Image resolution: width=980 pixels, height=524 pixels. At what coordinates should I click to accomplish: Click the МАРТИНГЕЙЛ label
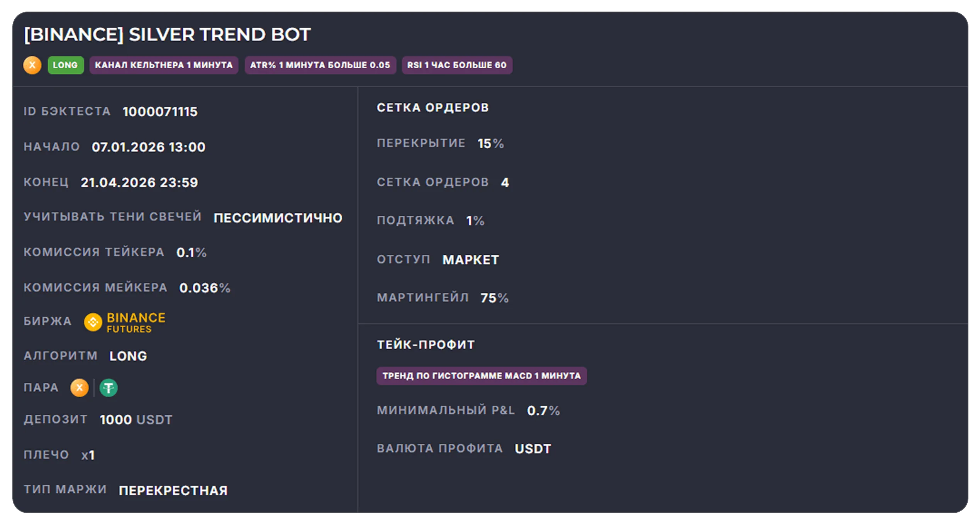click(423, 297)
